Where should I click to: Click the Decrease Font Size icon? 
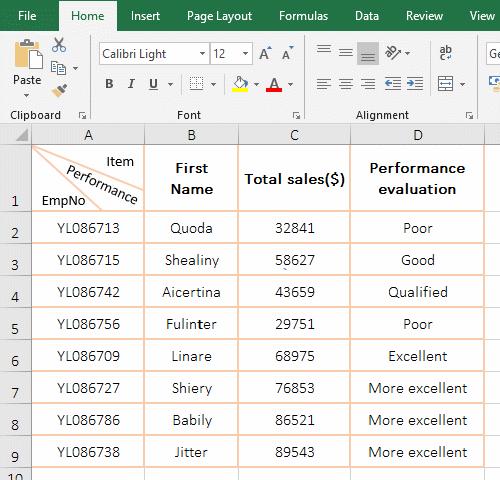click(x=287, y=53)
